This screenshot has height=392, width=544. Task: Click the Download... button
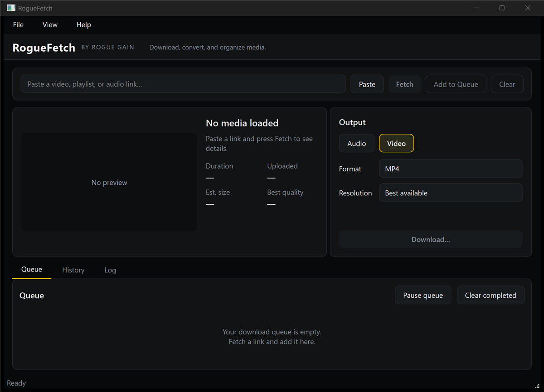(431, 239)
